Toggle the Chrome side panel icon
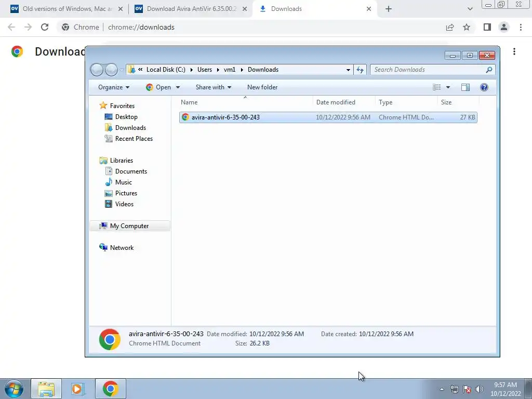The height and width of the screenshot is (399, 532). click(487, 27)
